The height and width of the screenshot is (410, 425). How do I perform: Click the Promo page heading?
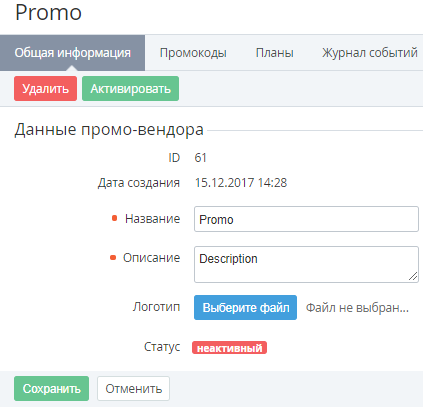coord(48,13)
